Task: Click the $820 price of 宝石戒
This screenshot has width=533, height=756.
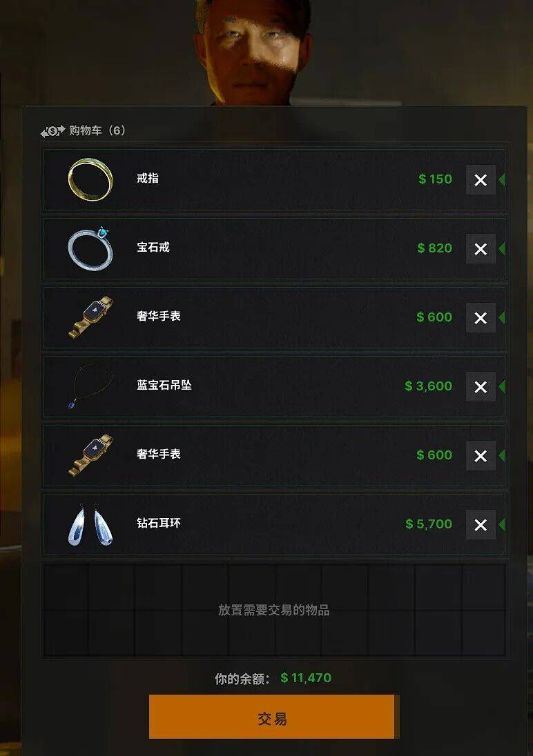Action: (434, 248)
